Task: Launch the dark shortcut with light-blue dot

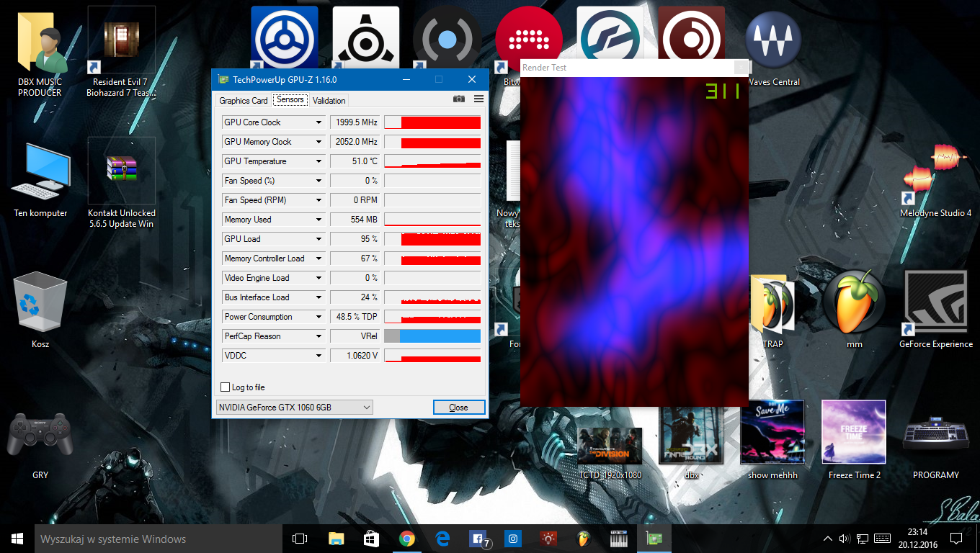Action: [447, 38]
